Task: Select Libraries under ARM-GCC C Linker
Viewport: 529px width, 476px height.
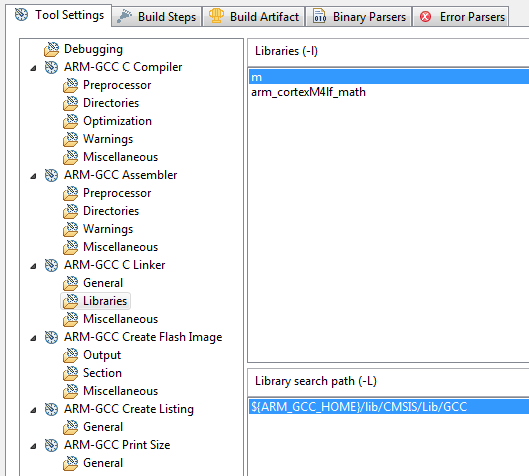Action: [x=105, y=301]
